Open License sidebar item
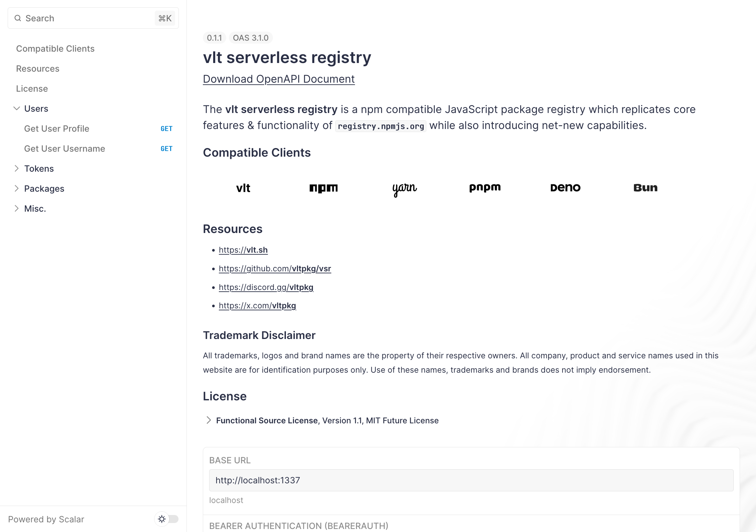 (x=32, y=89)
